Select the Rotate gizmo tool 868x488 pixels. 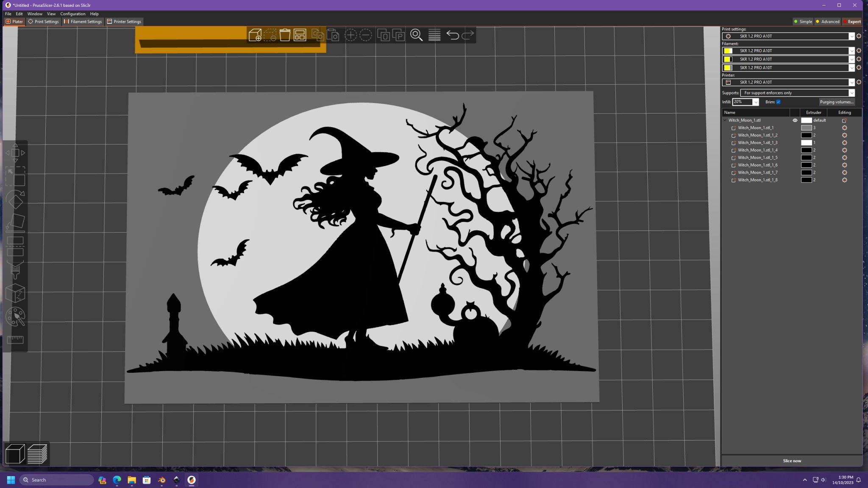click(15, 200)
